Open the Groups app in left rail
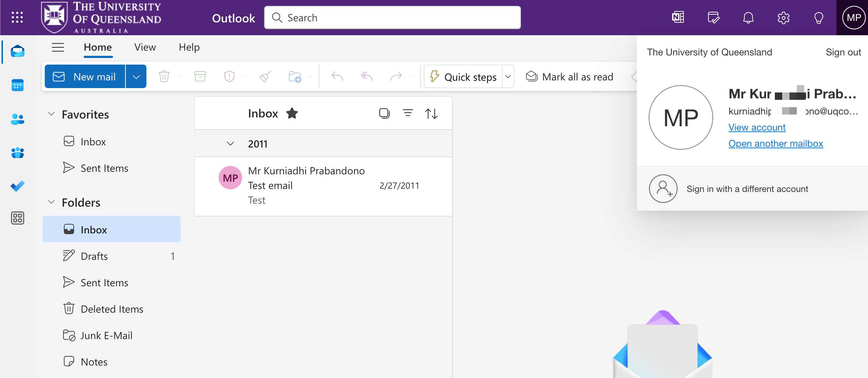The height and width of the screenshot is (378, 868). [x=18, y=153]
